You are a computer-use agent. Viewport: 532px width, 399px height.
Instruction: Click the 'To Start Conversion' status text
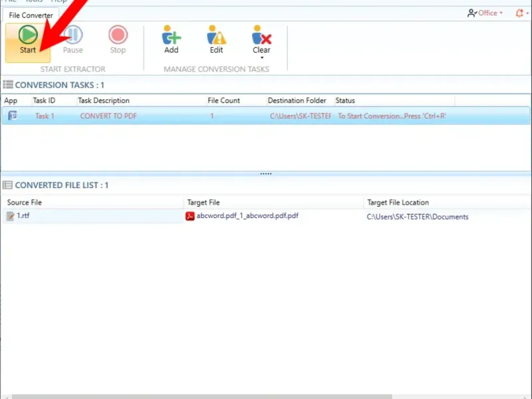pyautogui.click(x=392, y=116)
